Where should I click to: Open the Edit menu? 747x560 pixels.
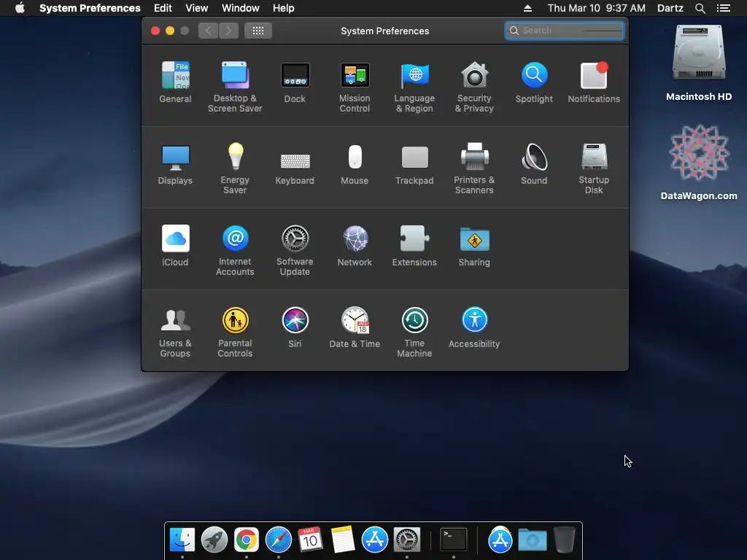click(163, 8)
